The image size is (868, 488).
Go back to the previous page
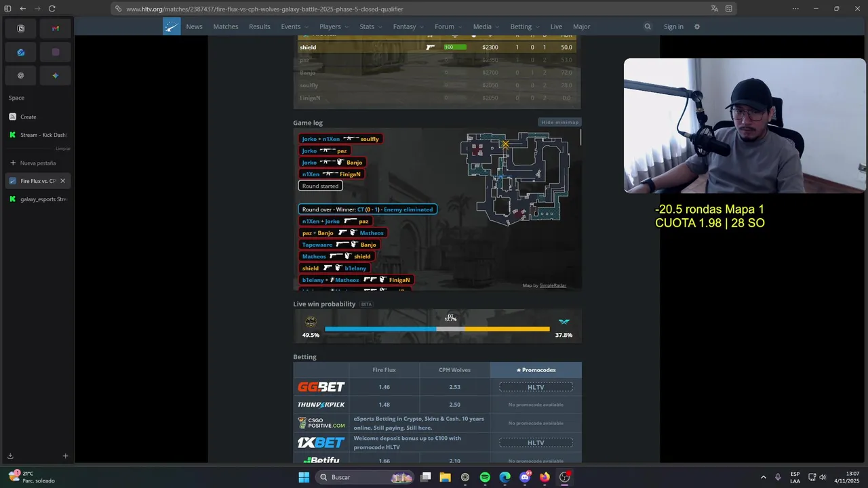click(23, 9)
